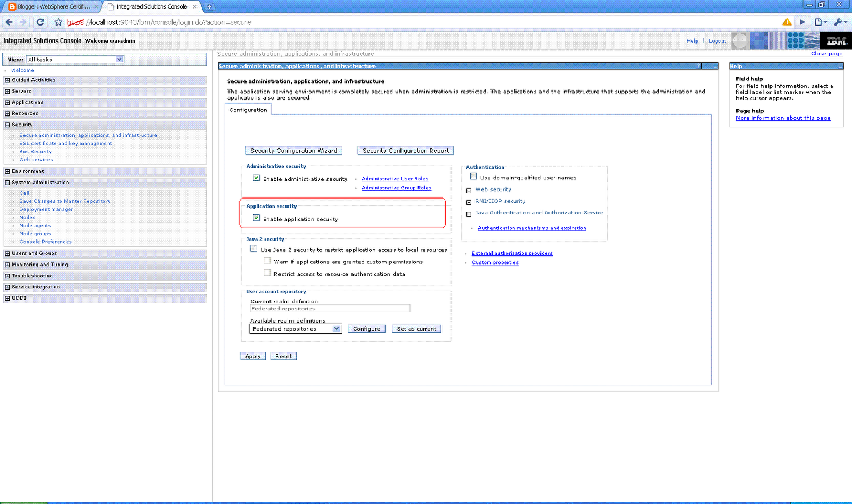Viewport: 852px width, 504px height.
Task: Check Restrict access to resource authentication data
Action: (x=267, y=273)
